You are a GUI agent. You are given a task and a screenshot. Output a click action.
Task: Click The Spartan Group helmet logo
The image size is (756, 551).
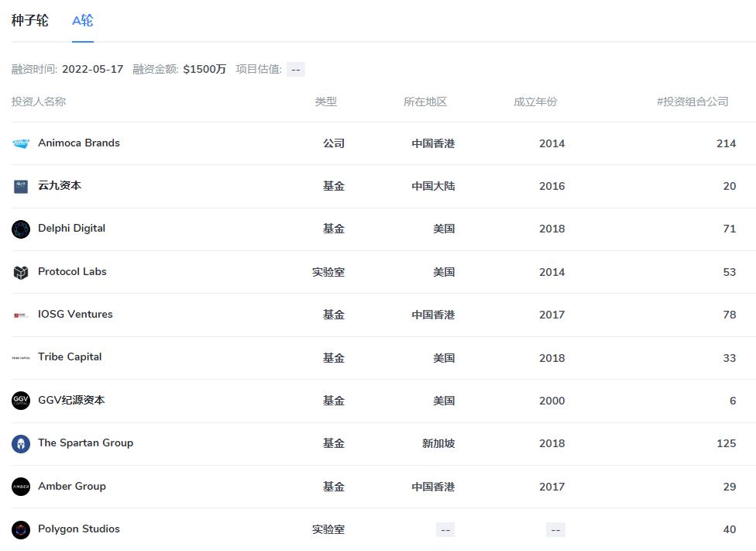(21, 443)
